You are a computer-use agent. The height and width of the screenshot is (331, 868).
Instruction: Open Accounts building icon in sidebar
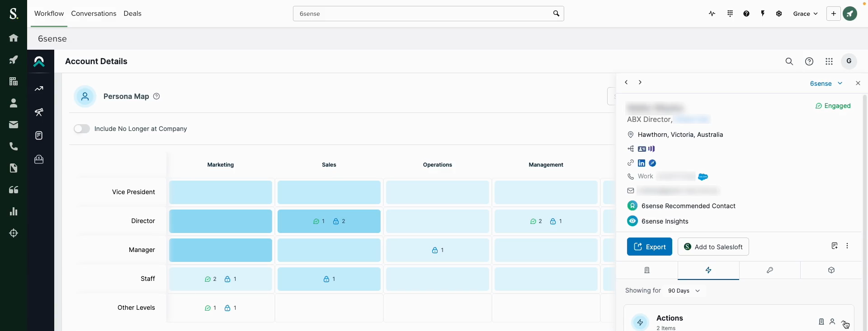14,81
